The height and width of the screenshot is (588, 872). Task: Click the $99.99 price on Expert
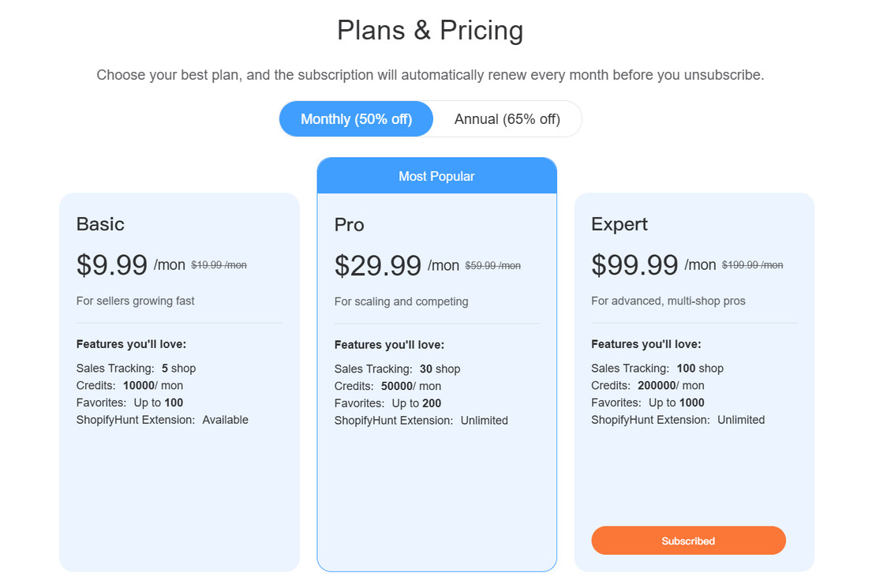click(634, 265)
